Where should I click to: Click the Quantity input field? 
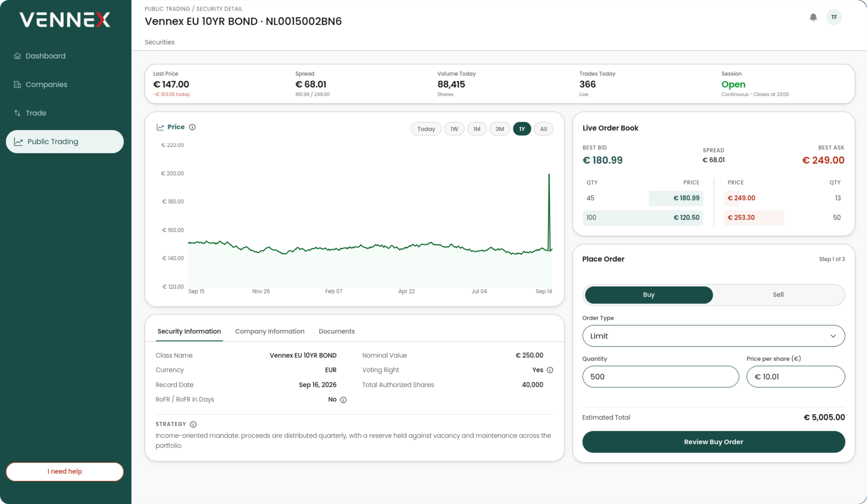[660, 376]
